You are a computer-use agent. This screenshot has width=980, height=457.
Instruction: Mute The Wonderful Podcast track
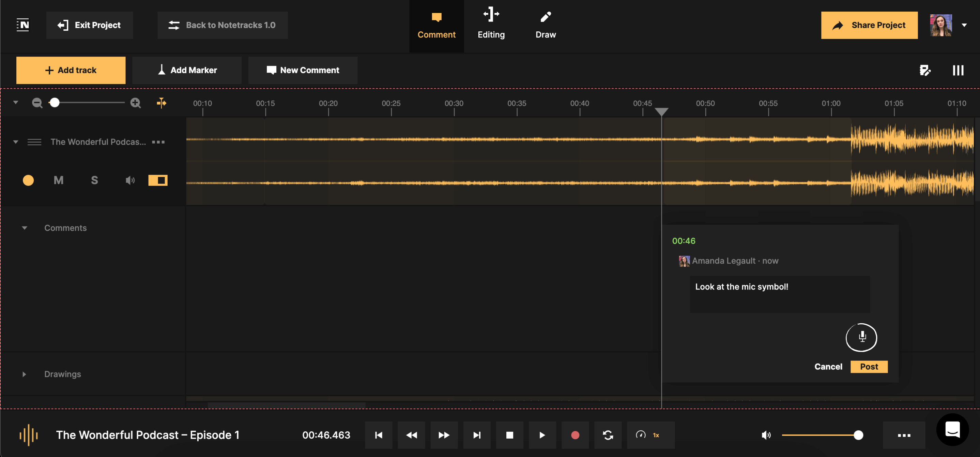coord(59,180)
